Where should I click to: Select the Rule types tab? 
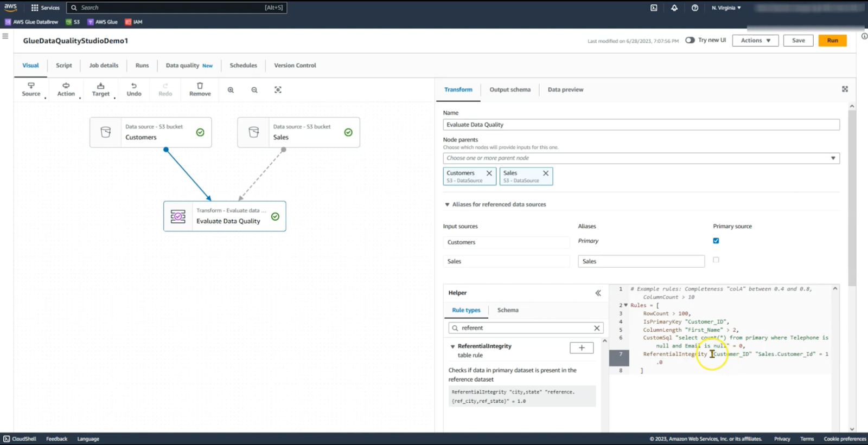[466, 310]
